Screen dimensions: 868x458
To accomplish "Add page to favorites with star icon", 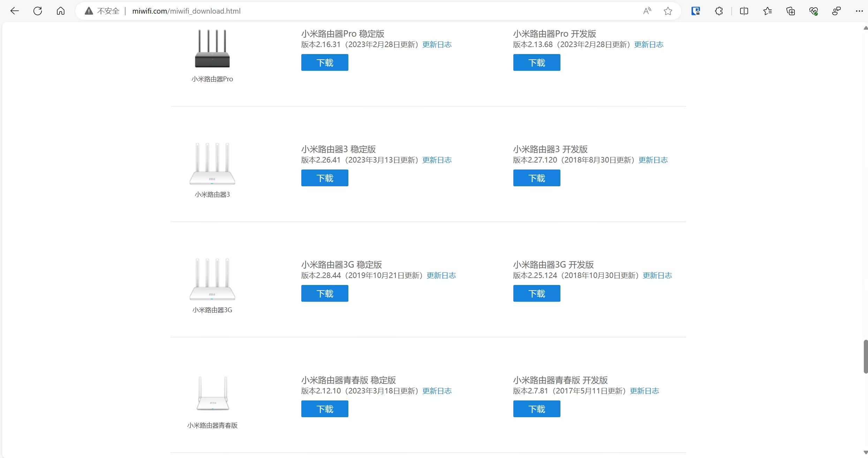I will coord(668,11).
